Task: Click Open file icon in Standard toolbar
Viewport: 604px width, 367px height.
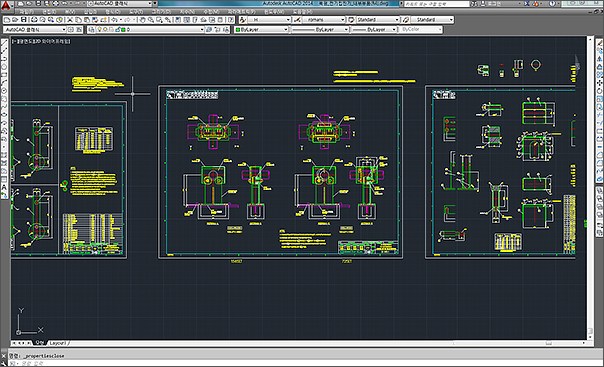Action: [15, 20]
